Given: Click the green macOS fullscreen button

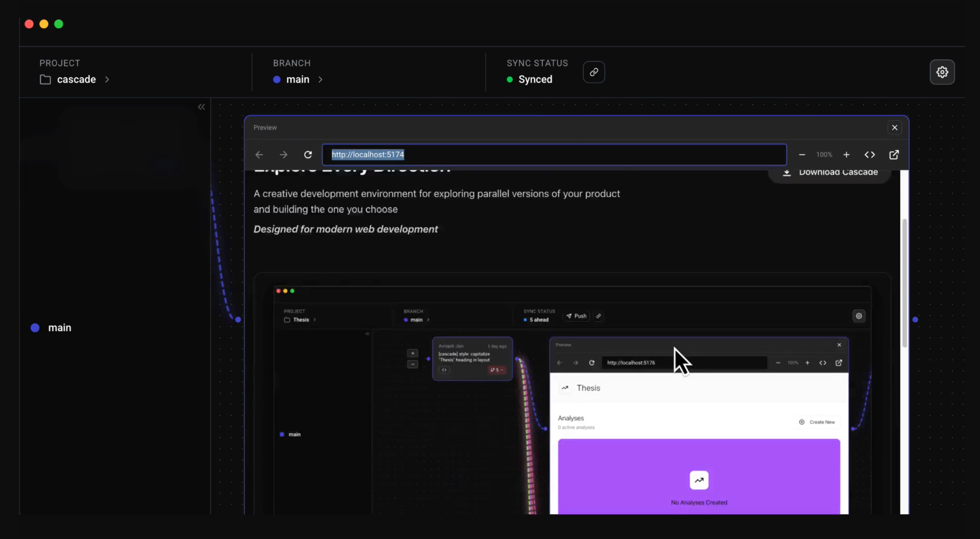Looking at the screenshot, I should (59, 24).
